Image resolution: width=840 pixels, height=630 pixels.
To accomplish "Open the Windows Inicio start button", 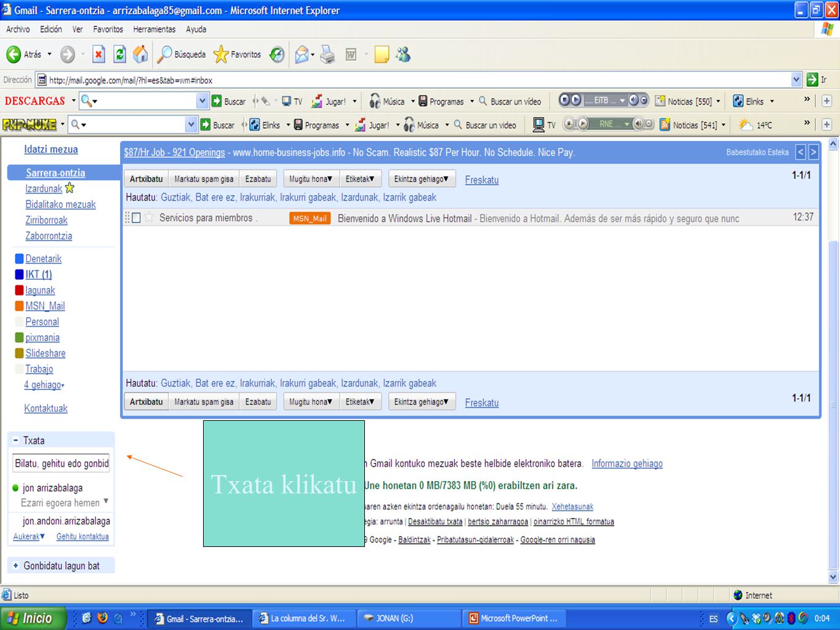I will click(33, 618).
